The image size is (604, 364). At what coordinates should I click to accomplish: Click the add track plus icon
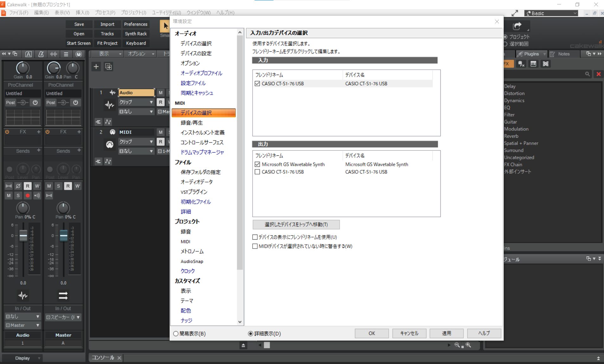click(96, 66)
